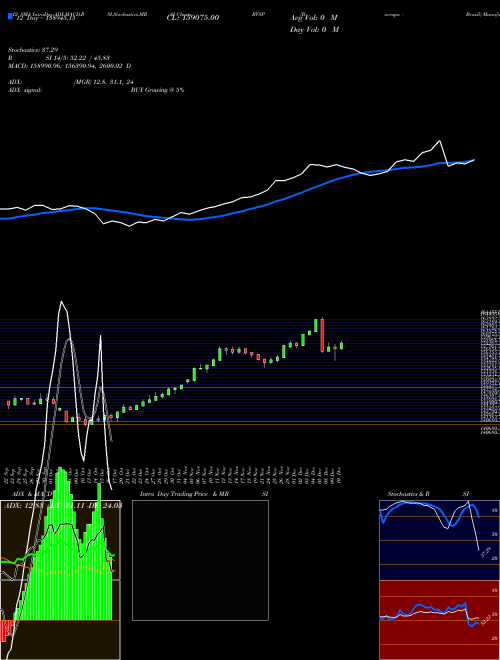The width and height of the screenshot is (500, 660).
Task: Click inside the empty Intra Day Trading panel
Action: tap(200, 560)
